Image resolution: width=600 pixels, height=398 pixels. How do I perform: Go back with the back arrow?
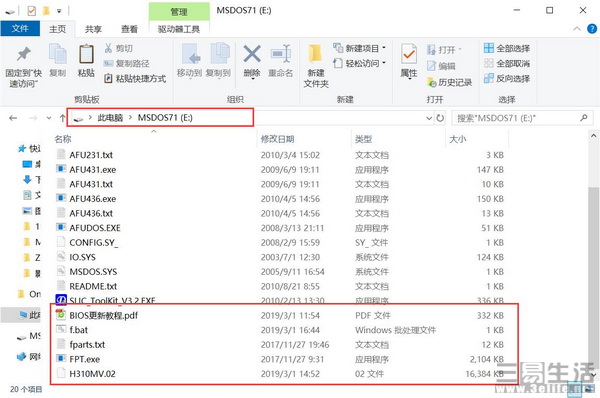click(13, 118)
